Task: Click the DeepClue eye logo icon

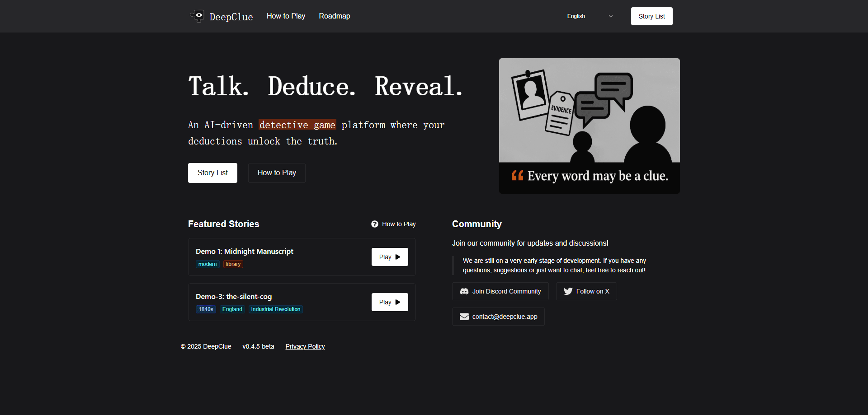Action: [197, 16]
